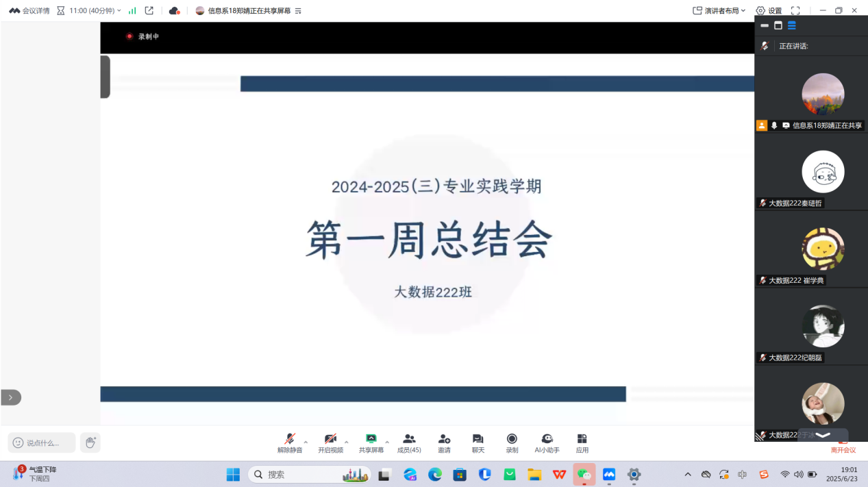Open the 成员(45) members panel
Screen dimensions: 868x487
click(409, 442)
